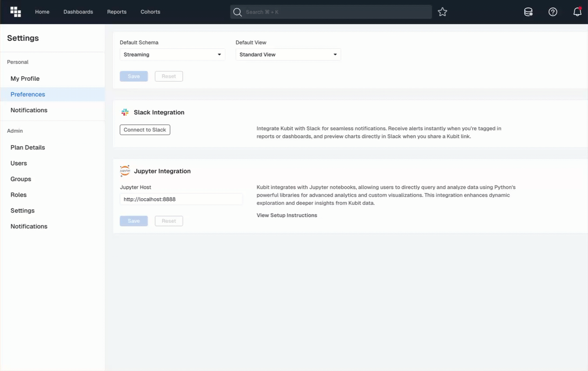Open favorites via the star icon
Viewport: 588px width, 371px height.
[x=442, y=12]
